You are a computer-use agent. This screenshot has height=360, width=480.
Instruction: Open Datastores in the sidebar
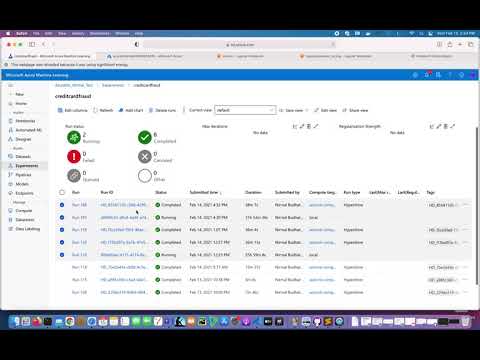tap(22, 220)
